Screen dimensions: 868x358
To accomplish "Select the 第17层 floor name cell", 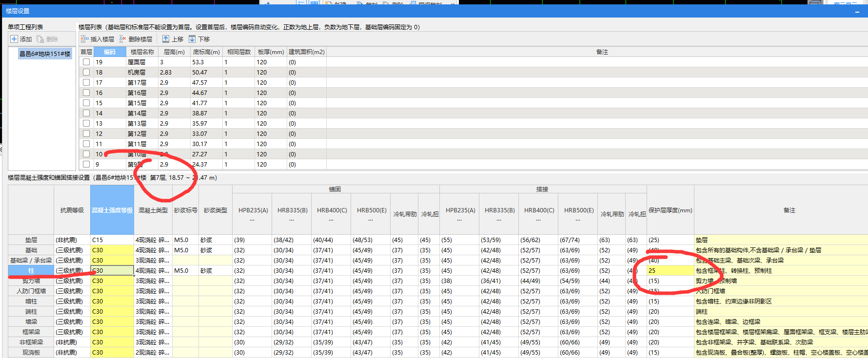I will click(142, 82).
